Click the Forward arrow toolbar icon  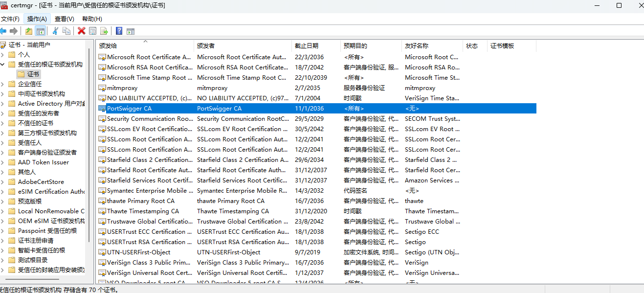click(x=14, y=31)
